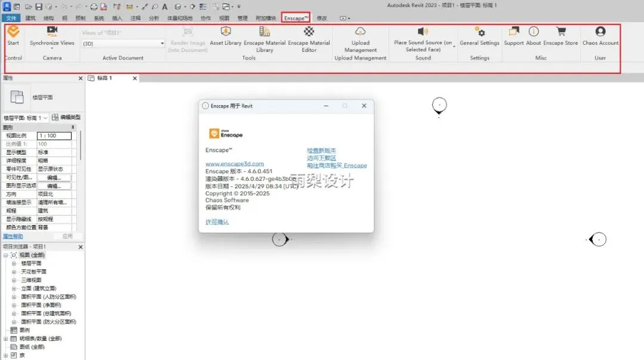
Task: Expand 立面 (建筑立面) tree node
Action: (14, 288)
